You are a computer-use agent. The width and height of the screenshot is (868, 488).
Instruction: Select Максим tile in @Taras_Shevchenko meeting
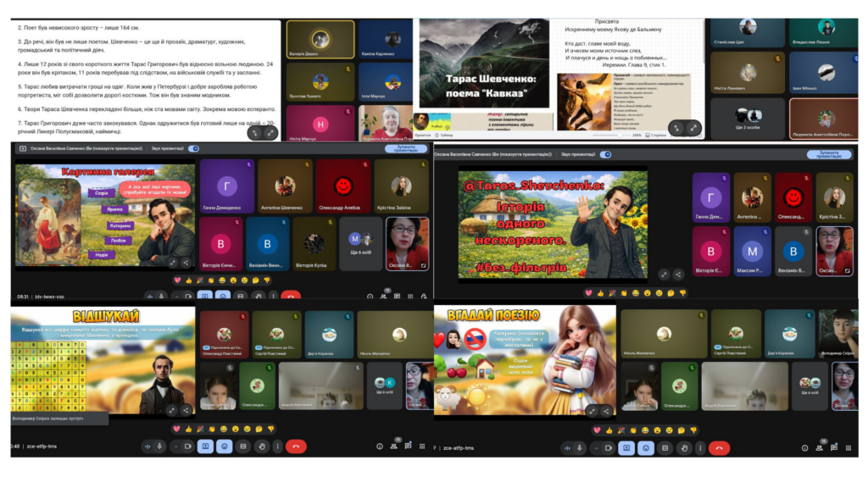pyautogui.click(x=752, y=252)
